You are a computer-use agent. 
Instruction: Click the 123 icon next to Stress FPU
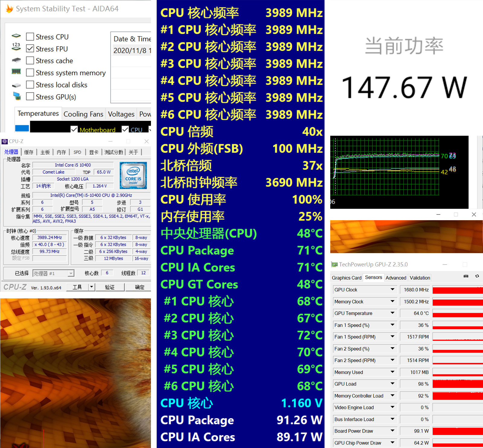coord(16,47)
